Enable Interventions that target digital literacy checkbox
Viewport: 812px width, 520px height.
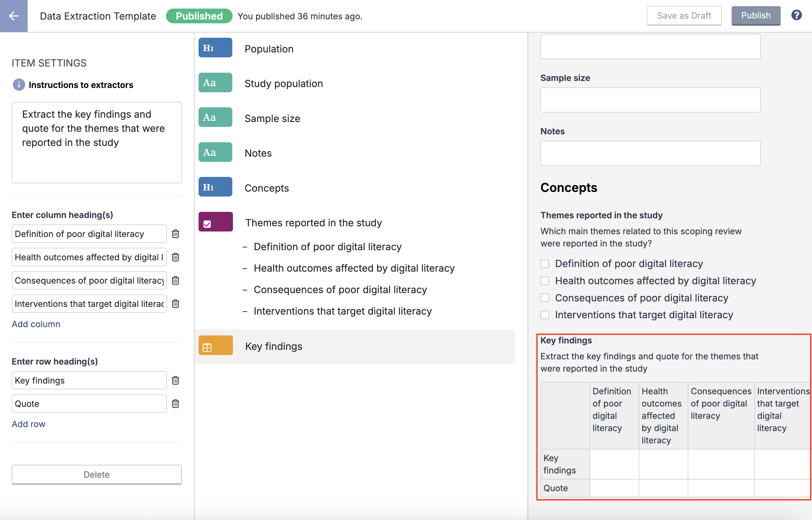(x=544, y=315)
